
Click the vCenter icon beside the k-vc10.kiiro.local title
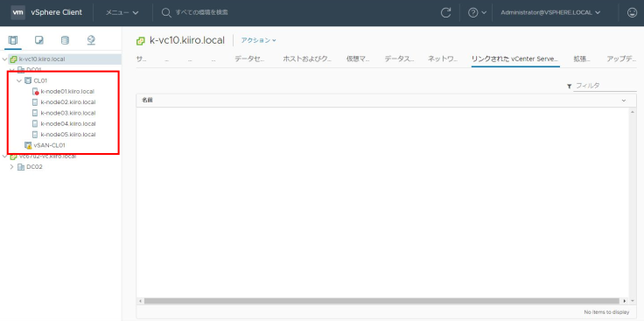[x=141, y=40]
